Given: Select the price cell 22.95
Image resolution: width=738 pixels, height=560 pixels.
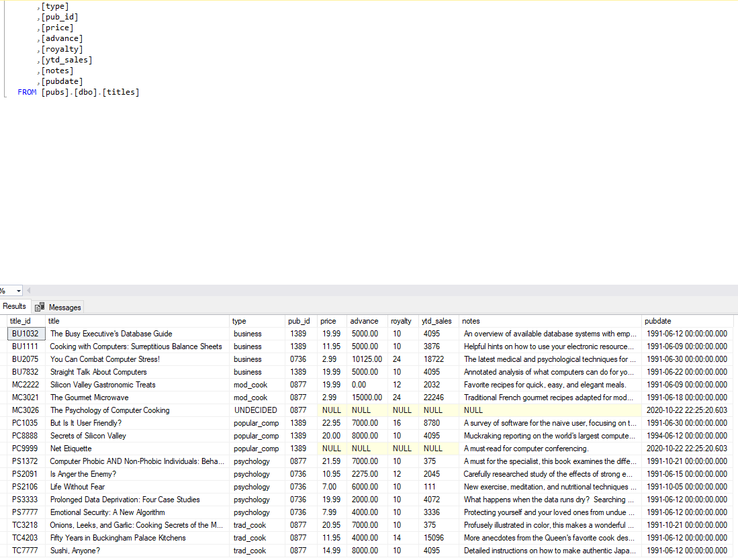Looking at the screenshot, I should 332,423.
